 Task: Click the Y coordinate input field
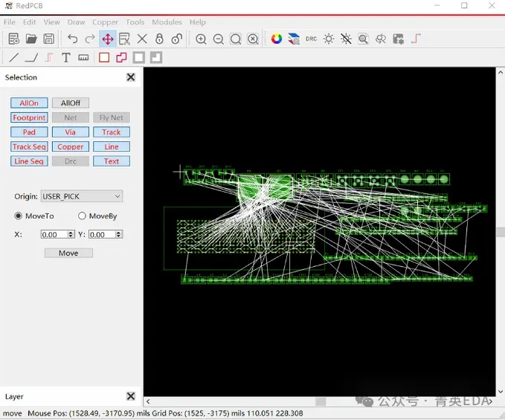coord(106,234)
